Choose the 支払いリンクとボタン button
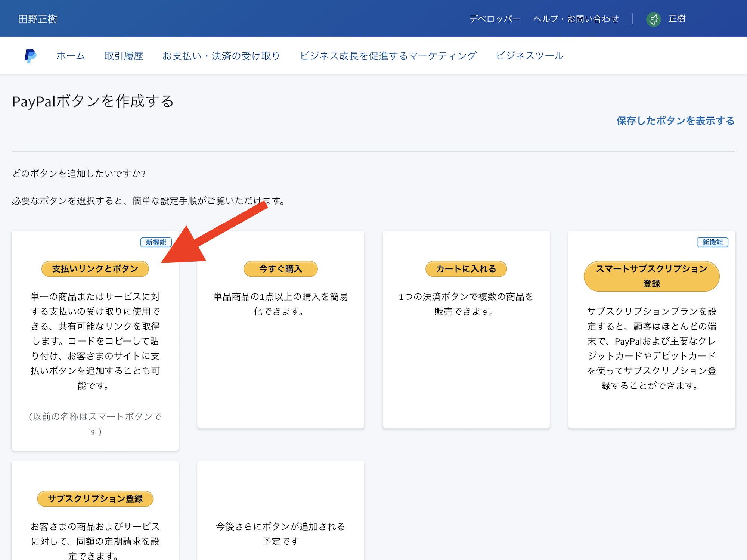This screenshot has height=560, width=747. click(95, 269)
